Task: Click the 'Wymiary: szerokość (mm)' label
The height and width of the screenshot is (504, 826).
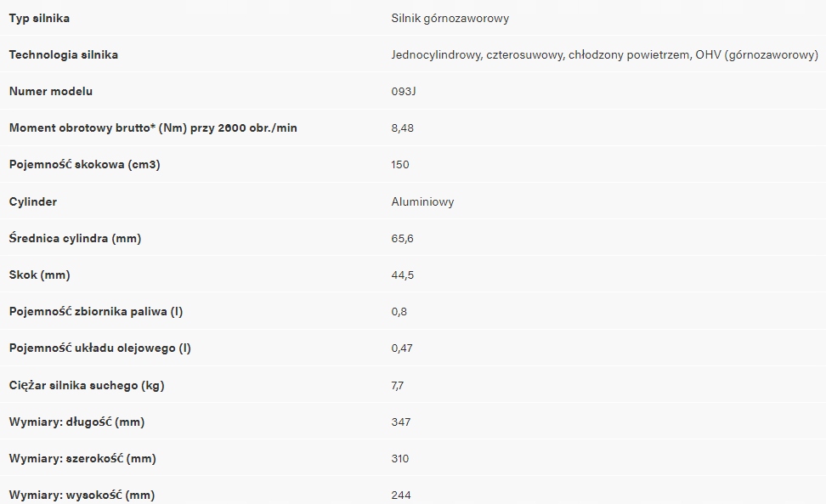Action: point(82,458)
